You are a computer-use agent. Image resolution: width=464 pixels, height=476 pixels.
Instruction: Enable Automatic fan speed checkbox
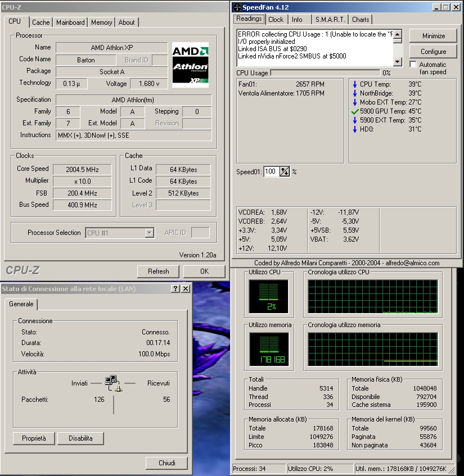413,65
